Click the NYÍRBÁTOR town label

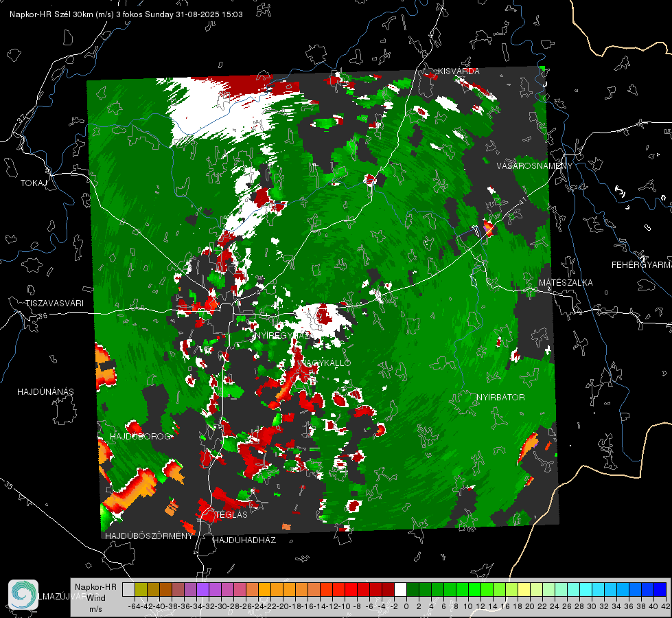click(500, 398)
